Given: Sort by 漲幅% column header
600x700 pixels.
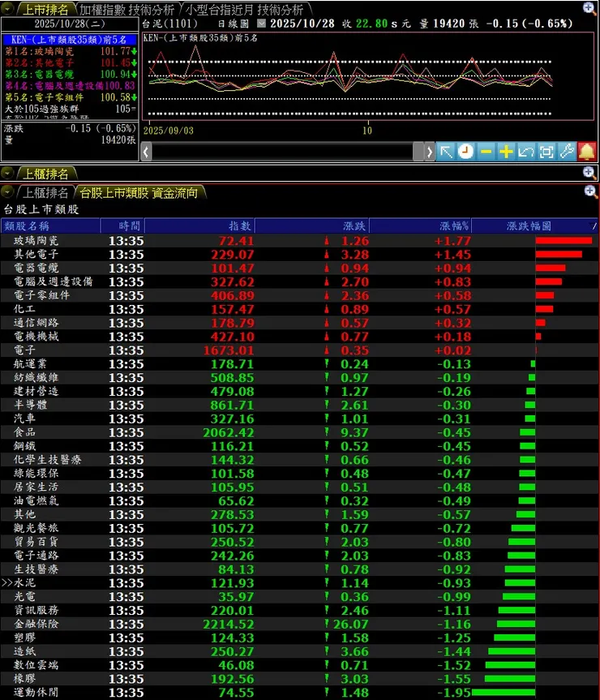Looking at the screenshot, I should coord(420,225).
